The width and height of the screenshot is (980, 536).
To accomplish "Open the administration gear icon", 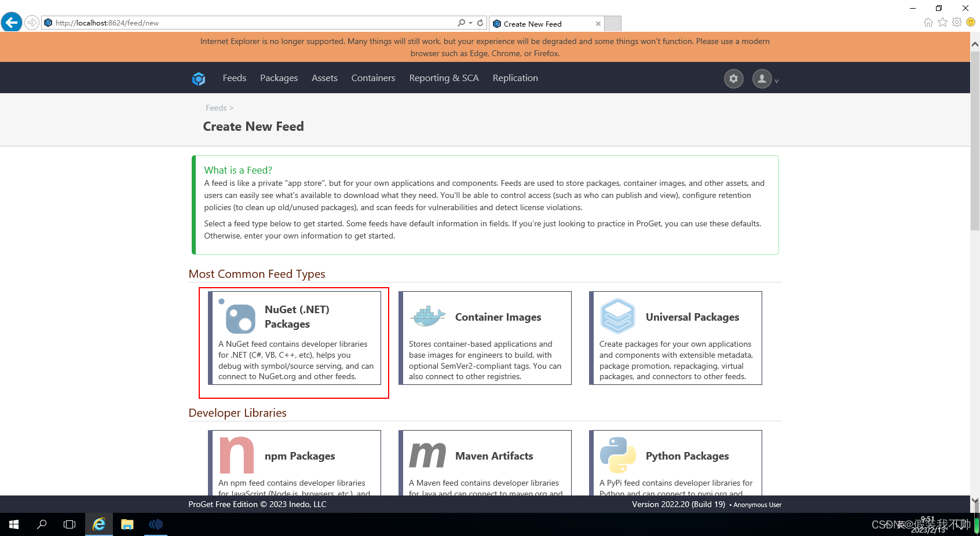I will [x=734, y=79].
